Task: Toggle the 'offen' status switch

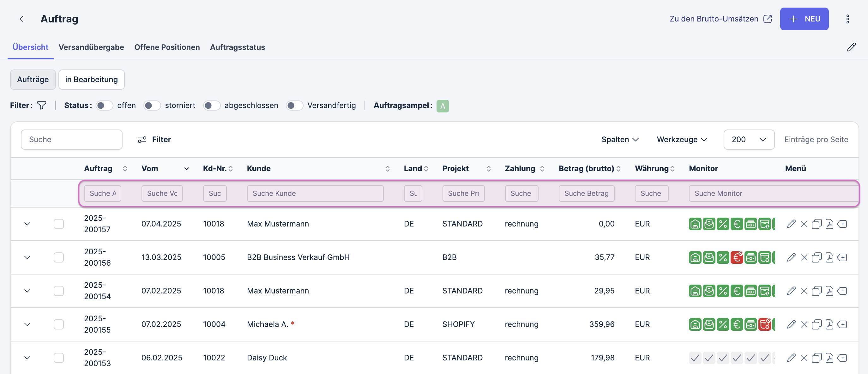Action: point(104,106)
